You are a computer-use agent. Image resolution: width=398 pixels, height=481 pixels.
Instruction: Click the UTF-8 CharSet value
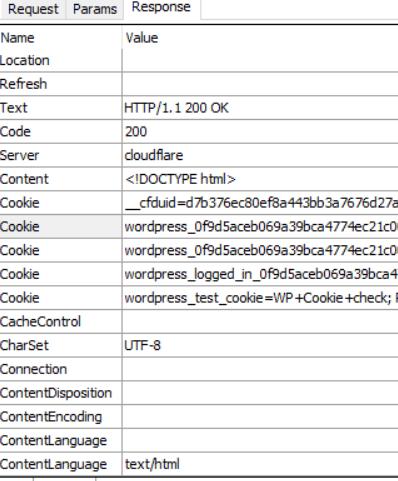coord(143,346)
